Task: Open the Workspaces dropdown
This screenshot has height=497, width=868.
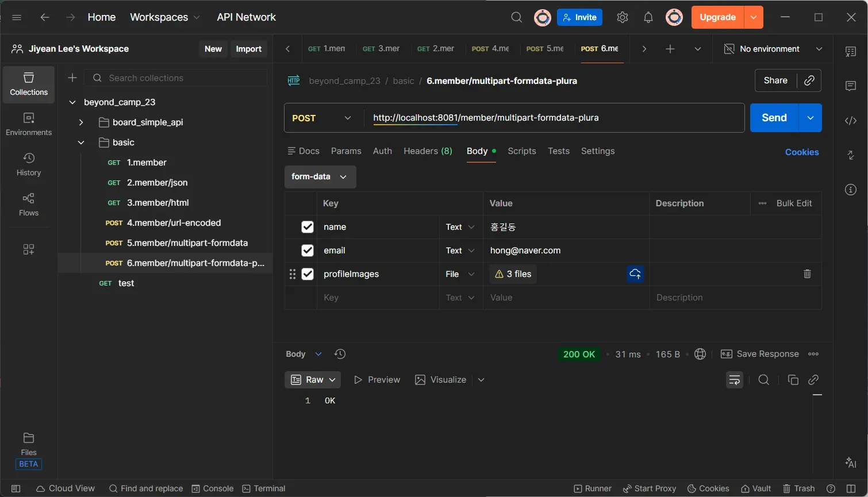Action: [165, 17]
